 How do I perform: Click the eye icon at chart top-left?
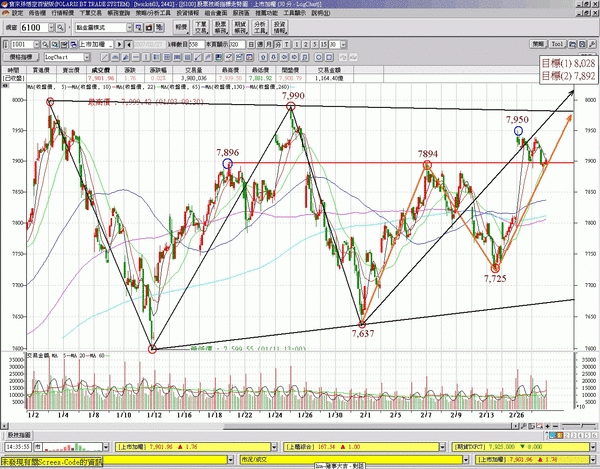(5, 86)
